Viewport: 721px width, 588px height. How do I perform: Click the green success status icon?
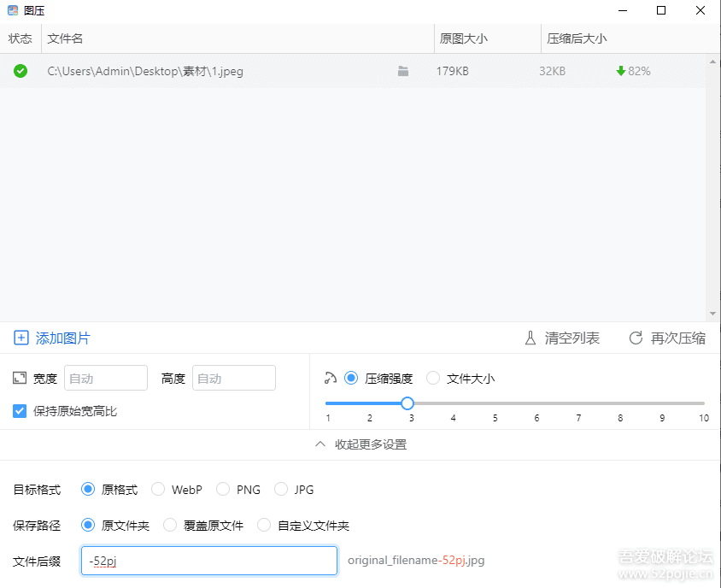21,71
